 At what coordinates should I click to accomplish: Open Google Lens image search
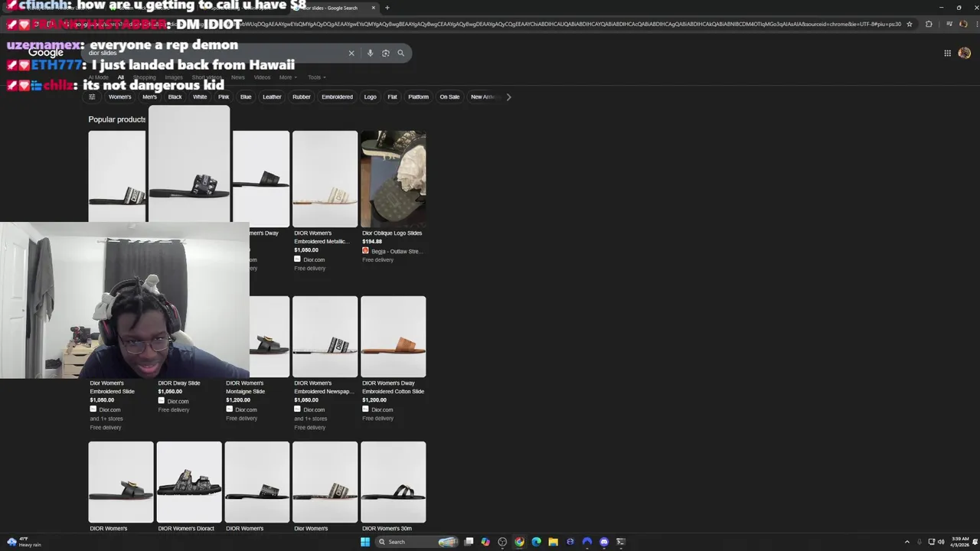[x=385, y=54]
